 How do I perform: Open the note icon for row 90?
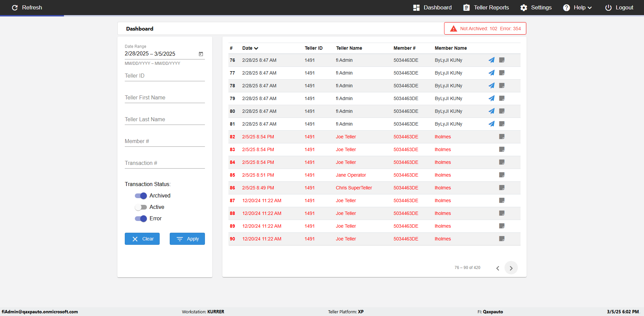pos(502,239)
